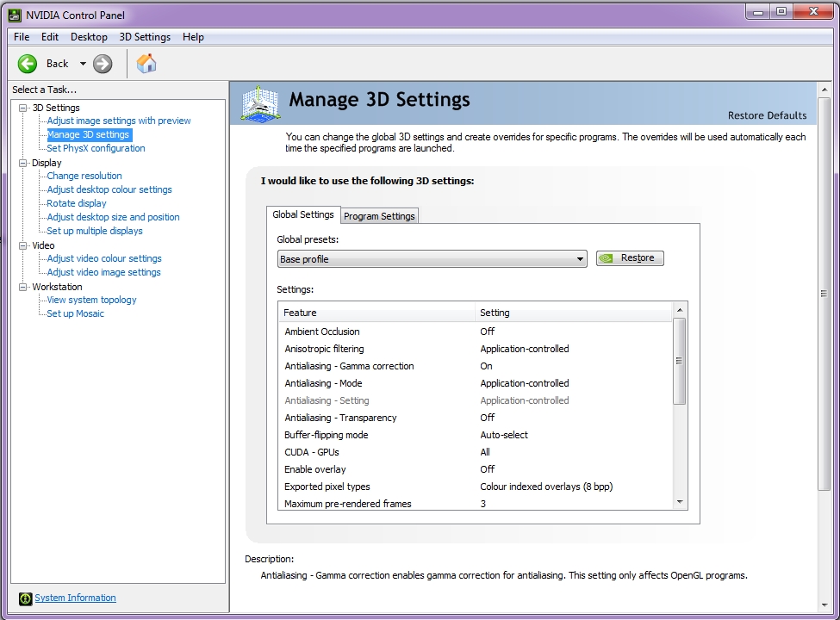The height and width of the screenshot is (620, 840).
Task: Collapse the Workstation tree group
Action: pyautogui.click(x=23, y=287)
